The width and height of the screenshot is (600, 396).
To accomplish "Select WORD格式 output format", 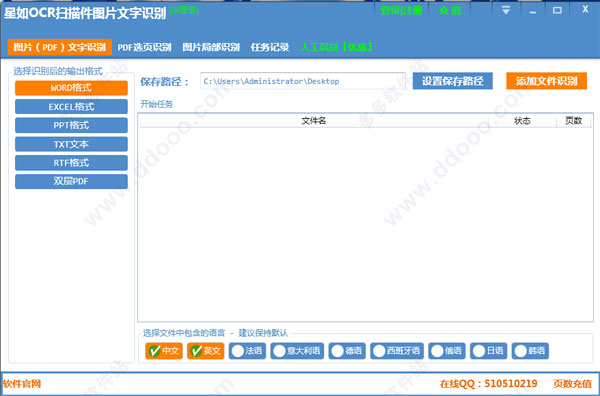I will (71, 88).
